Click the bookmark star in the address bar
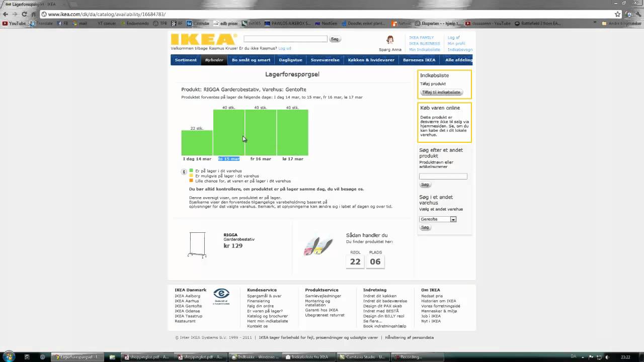Viewport: 644px width, 362px height. 617,14
